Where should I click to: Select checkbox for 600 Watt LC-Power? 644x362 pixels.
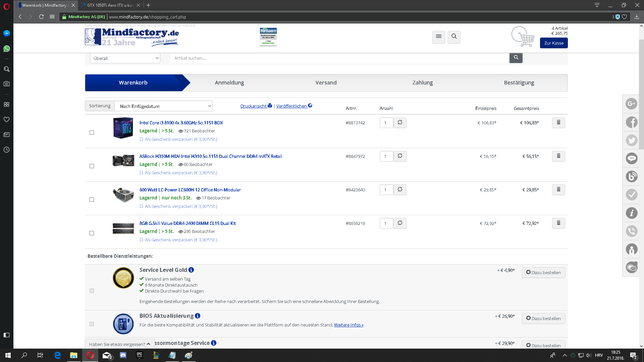(92, 200)
